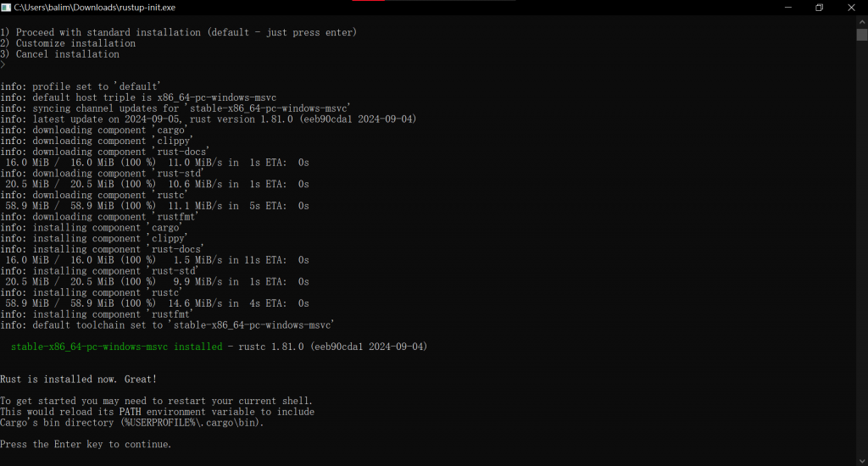Image resolution: width=868 pixels, height=466 pixels.
Task: Click the empty scrollbar track below thumb
Action: (862, 248)
